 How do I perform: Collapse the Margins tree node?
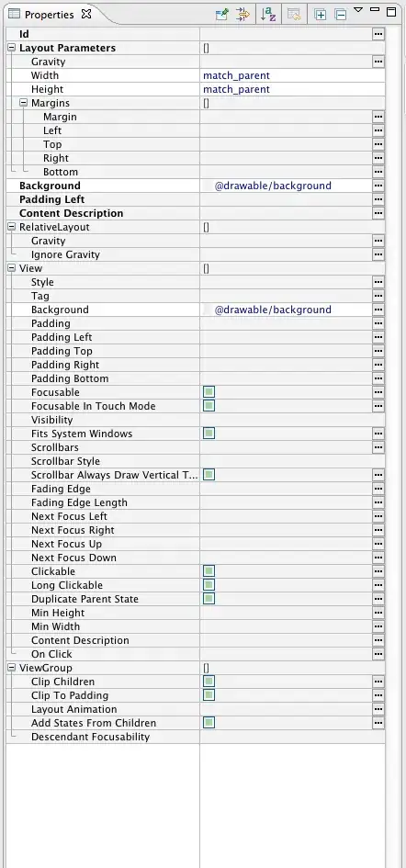pos(23,103)
